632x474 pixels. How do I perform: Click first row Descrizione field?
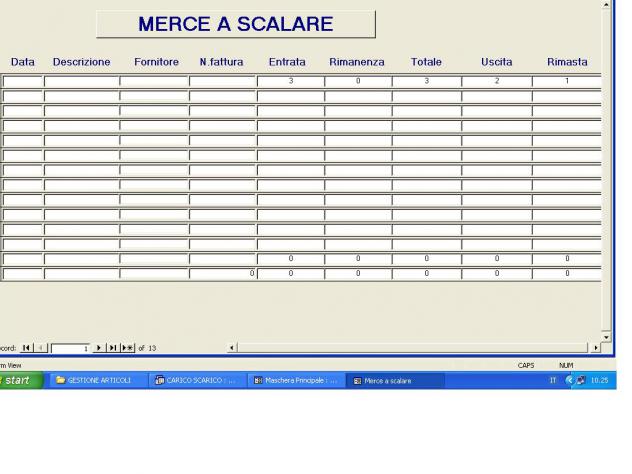coord(82,81)
